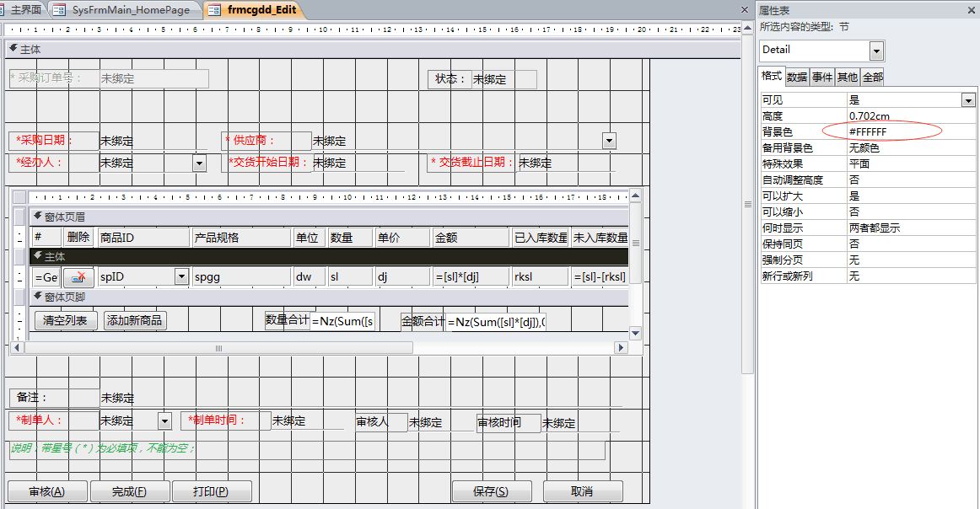
Task: Click the delete-row icon button in subform
Action: point(78,276)
